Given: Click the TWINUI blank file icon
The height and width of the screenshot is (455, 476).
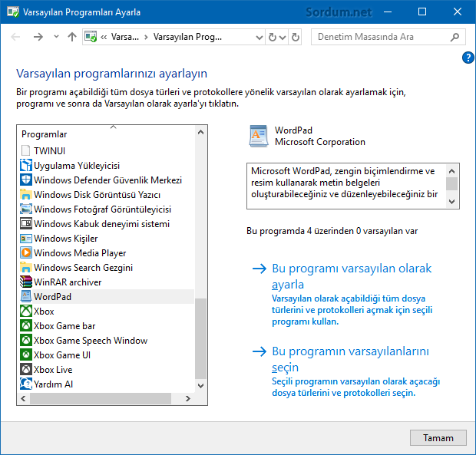Looking at the screenshot, I should pos(26,150).
